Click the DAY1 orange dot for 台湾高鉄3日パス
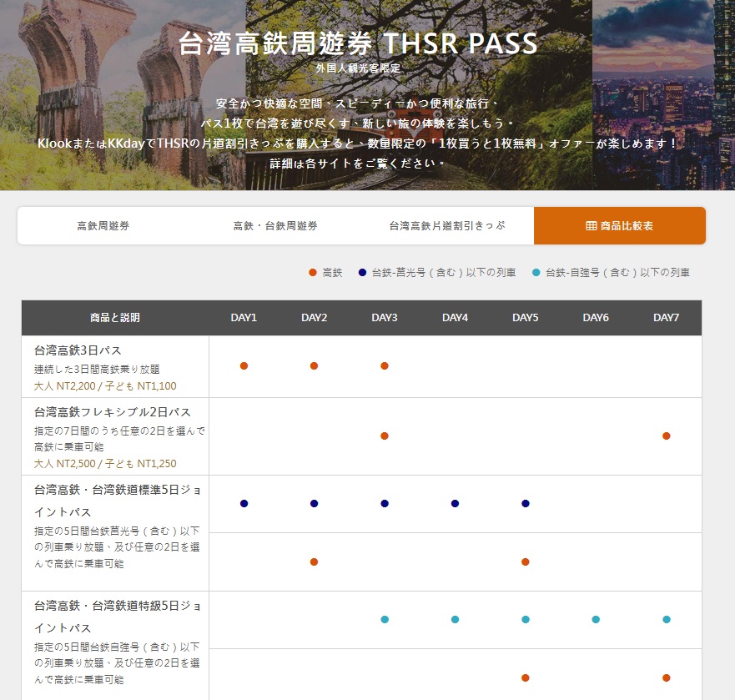 244,365
